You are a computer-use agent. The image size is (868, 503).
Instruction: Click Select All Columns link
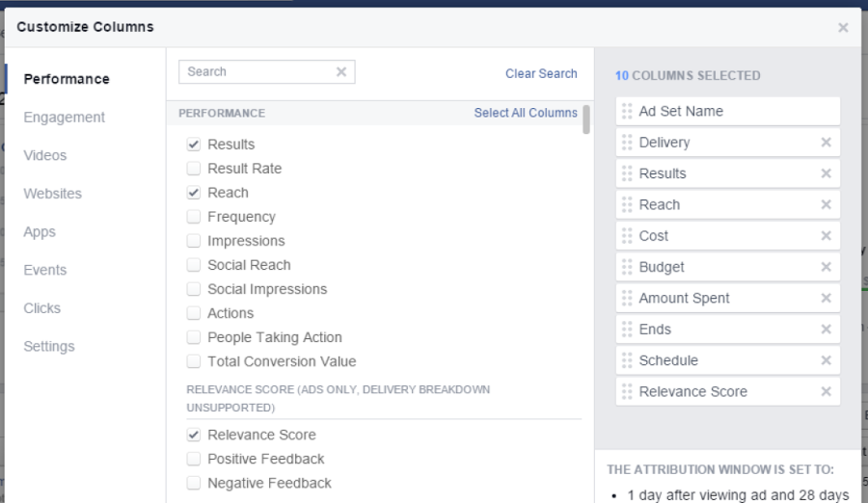(x=526, y=113)
